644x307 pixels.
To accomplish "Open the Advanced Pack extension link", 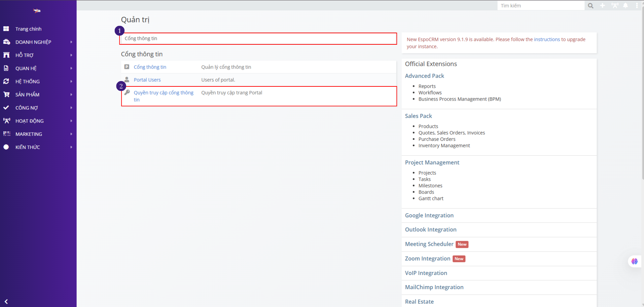I will click(x=424, y=76).
